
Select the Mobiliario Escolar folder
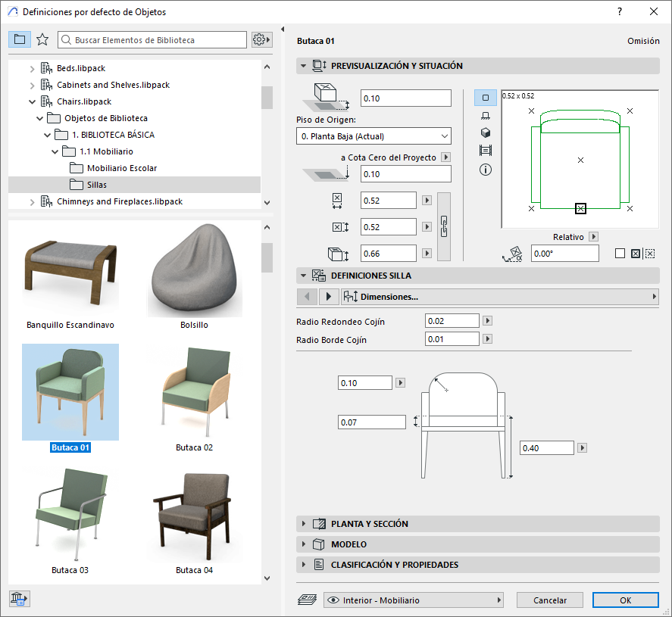[x=121, y=168]
